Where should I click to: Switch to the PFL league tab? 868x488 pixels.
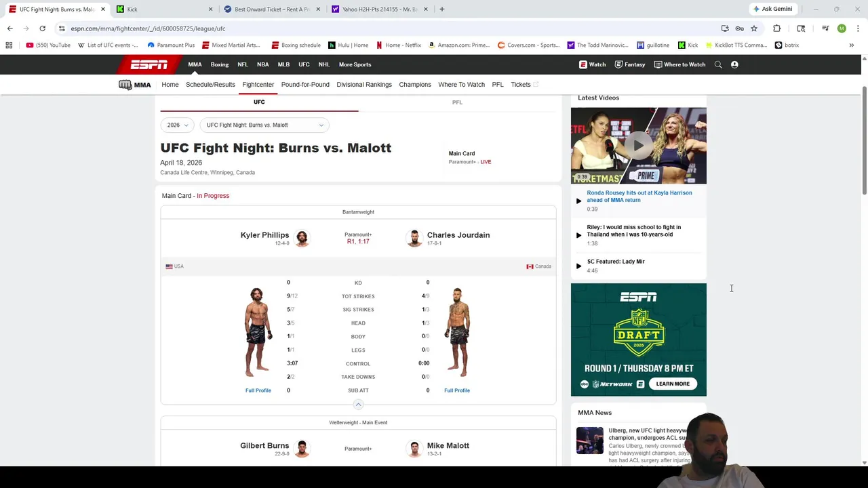pyautogui.click(x=457, y=102)
